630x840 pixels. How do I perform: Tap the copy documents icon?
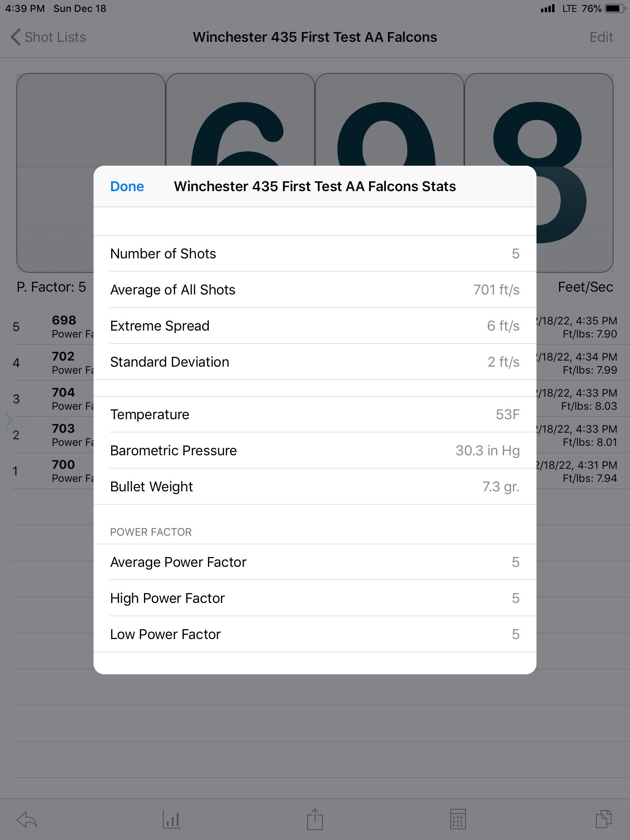click(x=603, y=819)
